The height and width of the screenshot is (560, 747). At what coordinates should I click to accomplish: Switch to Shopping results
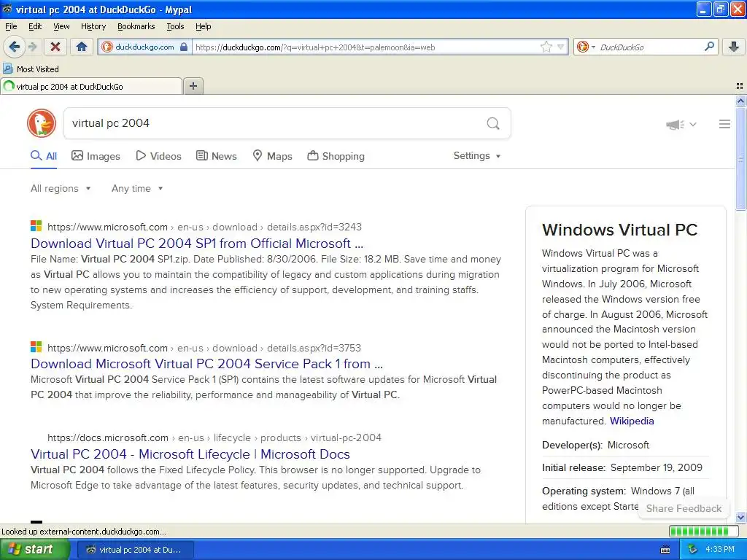[336, 156]
